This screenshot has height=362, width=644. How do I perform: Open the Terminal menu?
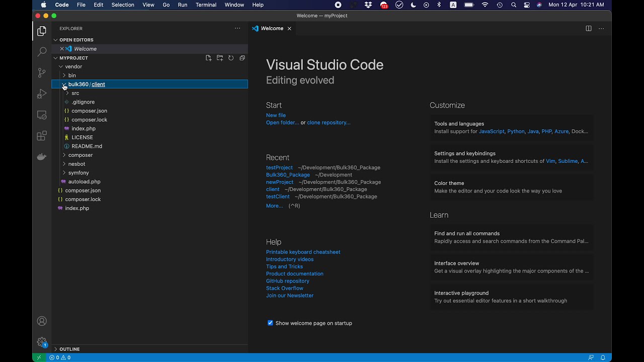pyautogui.click(x=206, y=5)
